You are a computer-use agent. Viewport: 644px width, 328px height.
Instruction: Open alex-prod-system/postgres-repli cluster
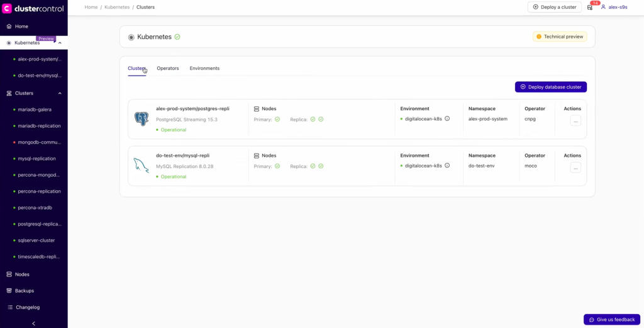[x=192, y=108]
